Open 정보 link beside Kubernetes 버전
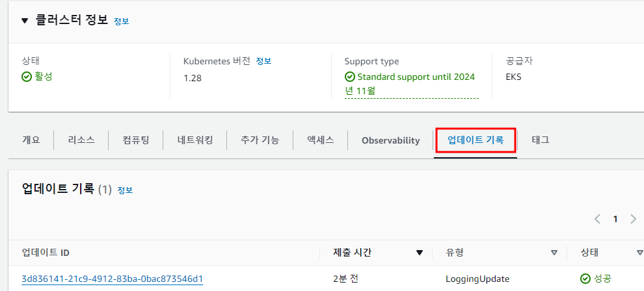This screenshot has width=644, height=291. click(263, 61)
